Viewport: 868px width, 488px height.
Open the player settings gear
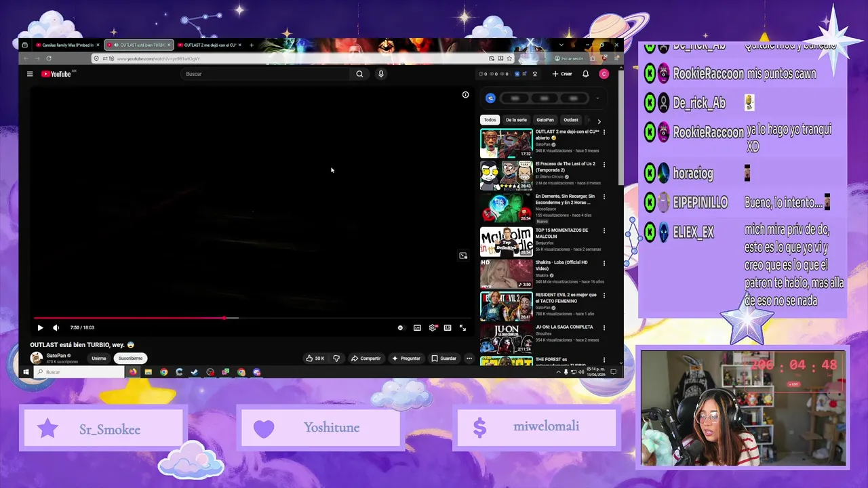coord(433,327)
